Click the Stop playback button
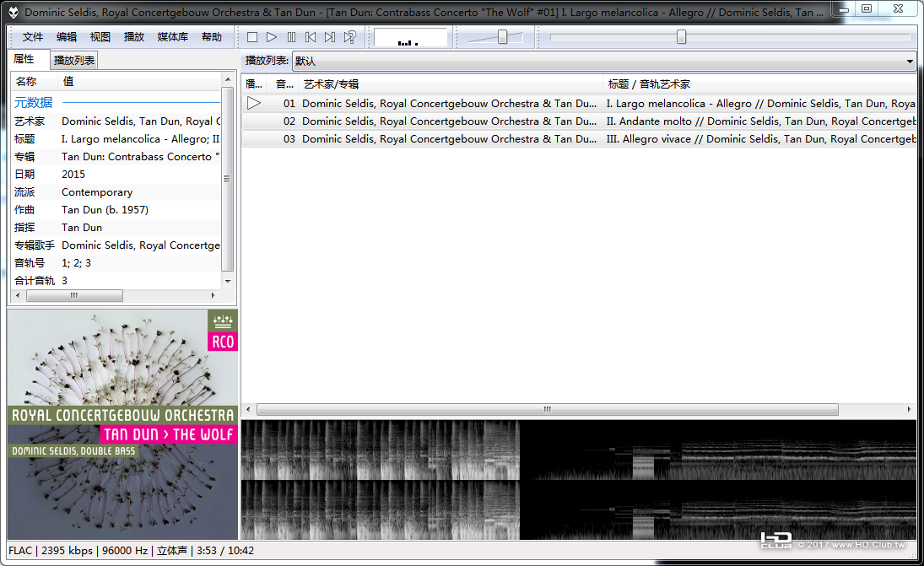Screen dimensions: 924x566 coord(252,37)
